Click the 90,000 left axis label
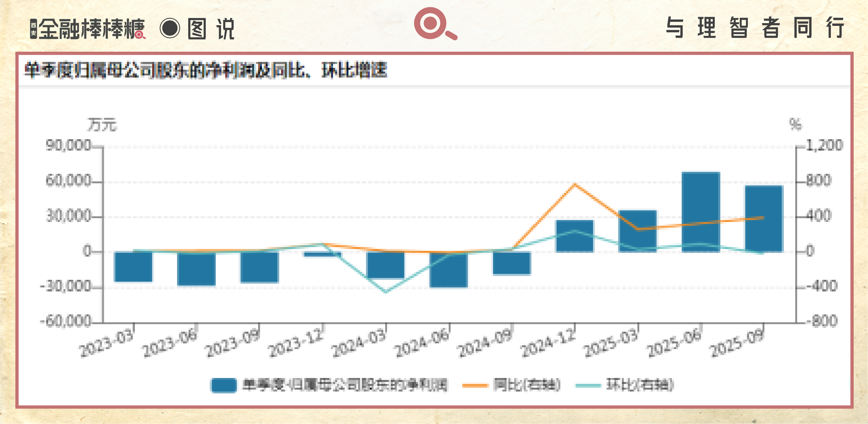The height and width of the screenshot is (424, 868). [x=69, y=145]
